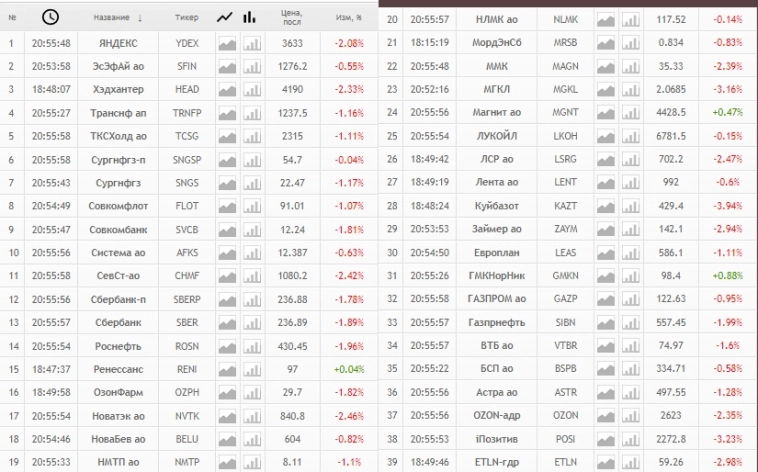Show bar chart for Сбербанк-п SBERP

click(x=252, y=299)
